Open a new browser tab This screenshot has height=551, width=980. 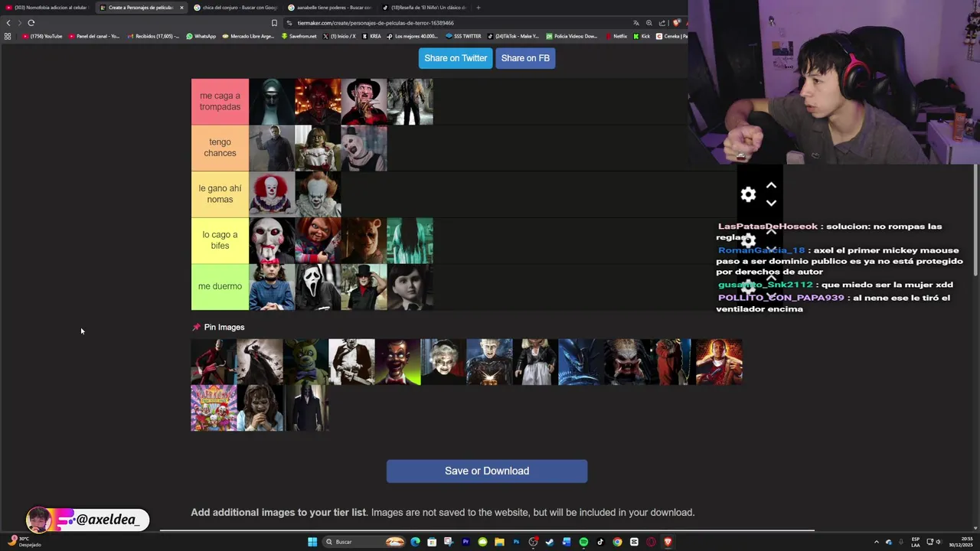478,8
